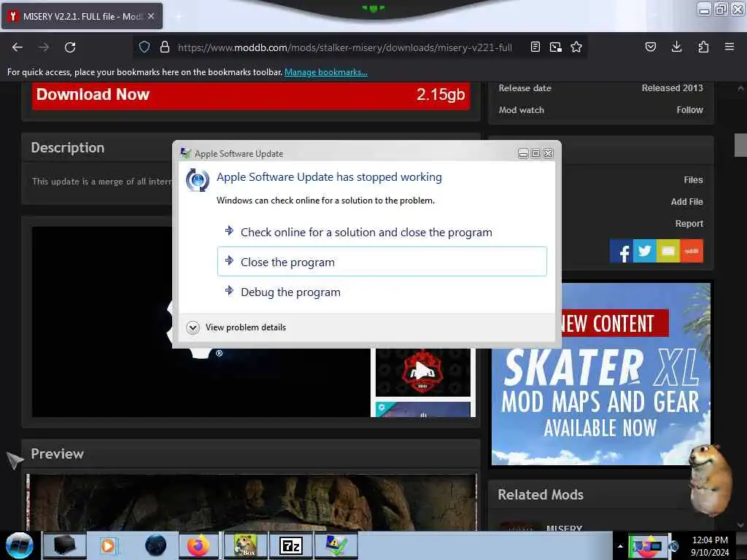Open the Files link in sidebar
747x560 pixels.
[x=693, y=180]
